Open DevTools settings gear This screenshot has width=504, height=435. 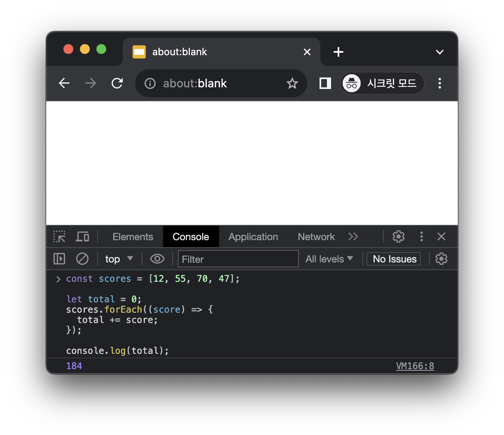(x=399, y=236)
